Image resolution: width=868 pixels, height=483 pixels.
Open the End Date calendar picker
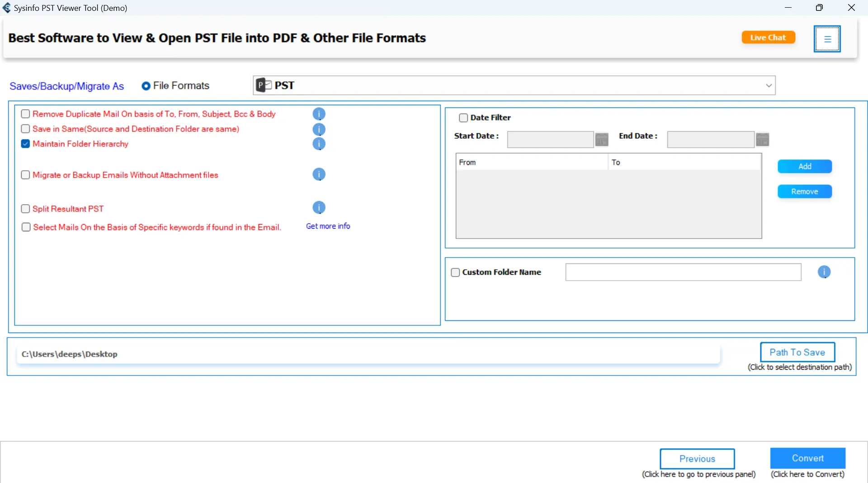[x=763, y=140]
